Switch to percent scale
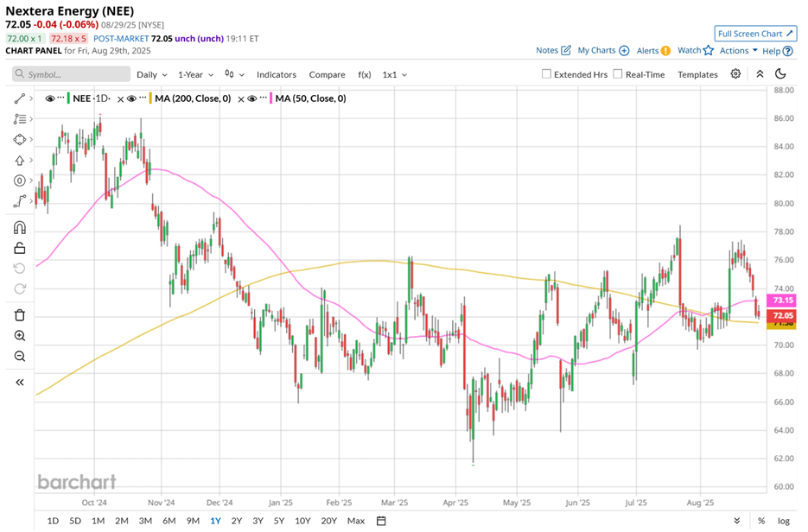This screenshot has width=808, height=532. (761, 521)
